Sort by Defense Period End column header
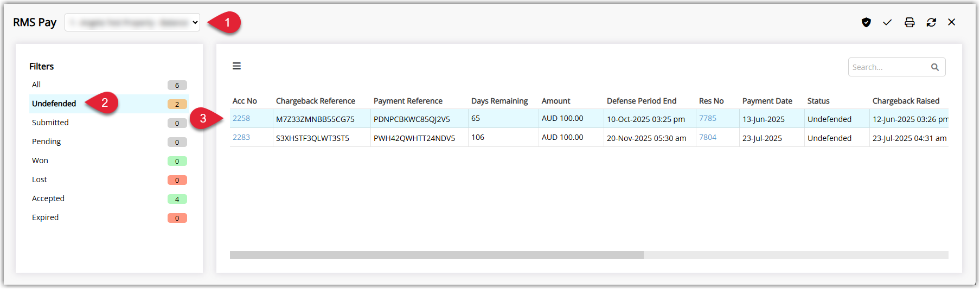 click(x=642, y=101)
